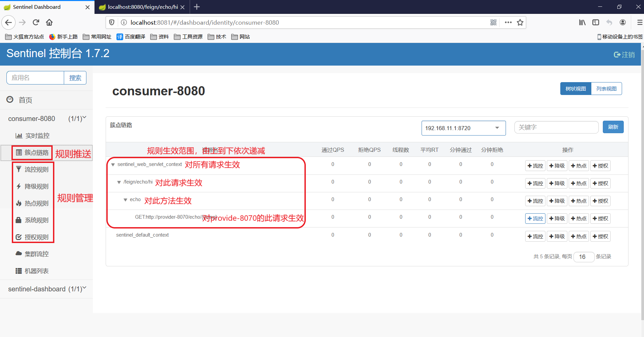Add 降级 rule for echo row

(x=557, y=201)
